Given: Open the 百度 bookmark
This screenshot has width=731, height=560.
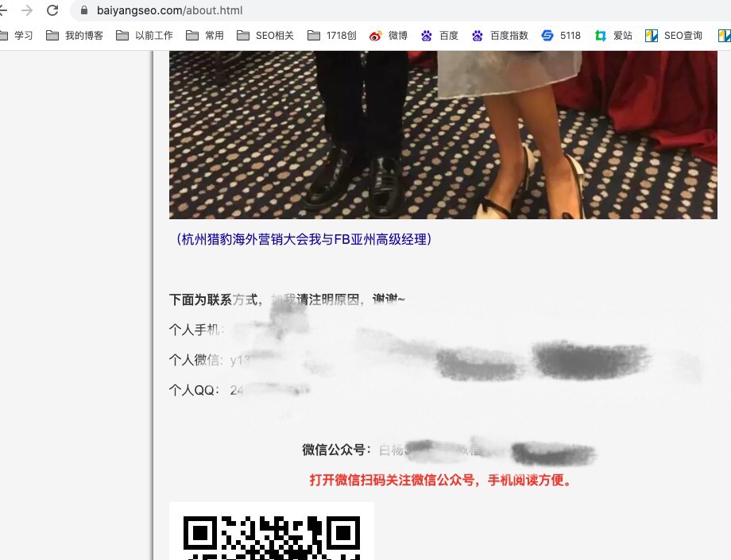Looking at the screenshot, I should point(439,36).
